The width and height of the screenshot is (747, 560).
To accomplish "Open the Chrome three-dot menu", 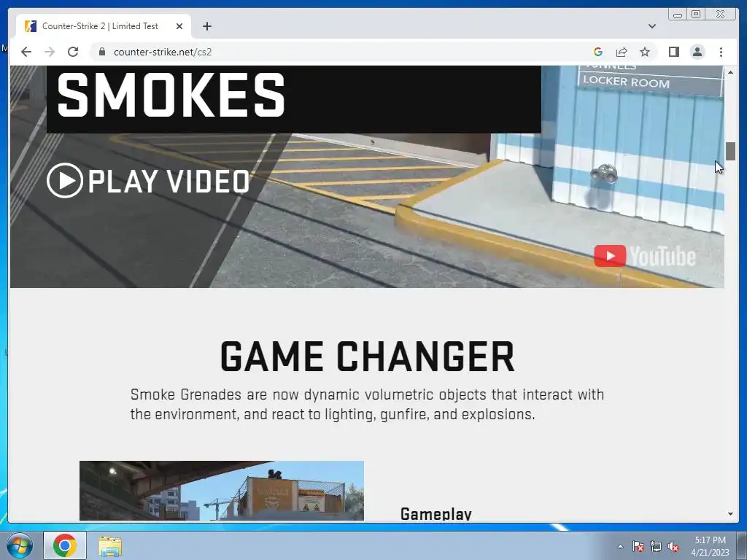I will click(x=721, y=52).
